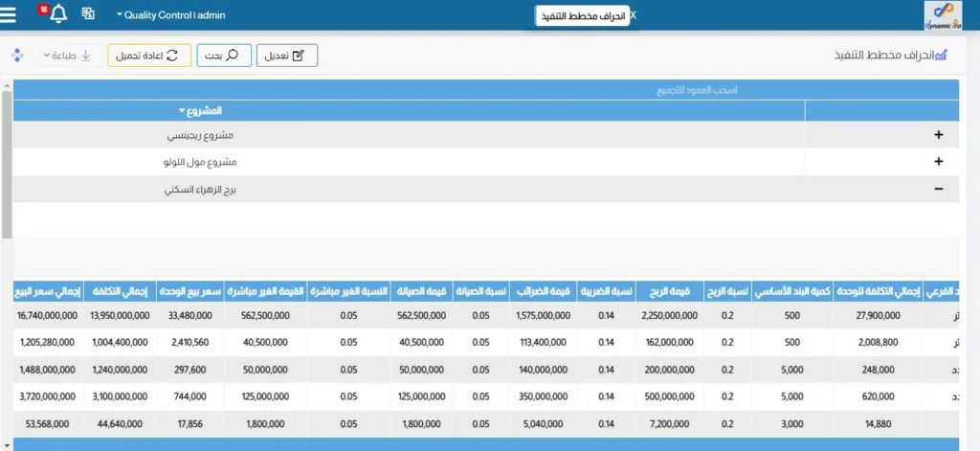
Task: Sort by إجمالي سعر البيع column header
Action: [47, 291]
